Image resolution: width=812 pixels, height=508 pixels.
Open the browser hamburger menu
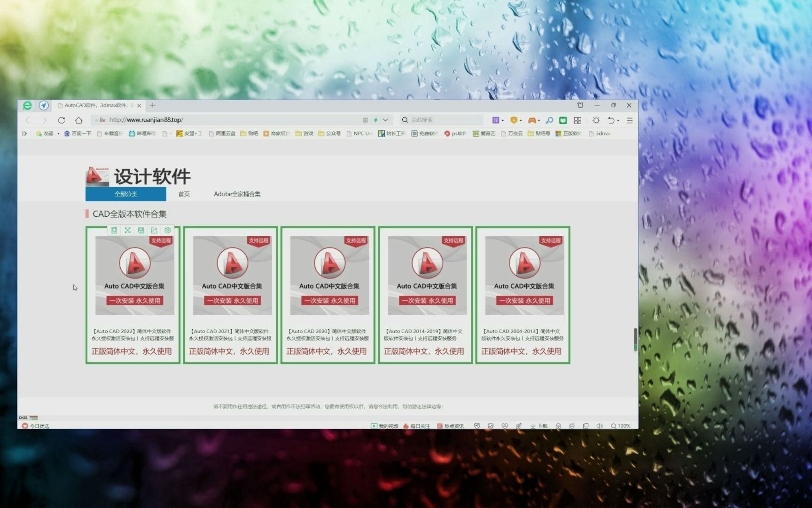tap(630, 120)
